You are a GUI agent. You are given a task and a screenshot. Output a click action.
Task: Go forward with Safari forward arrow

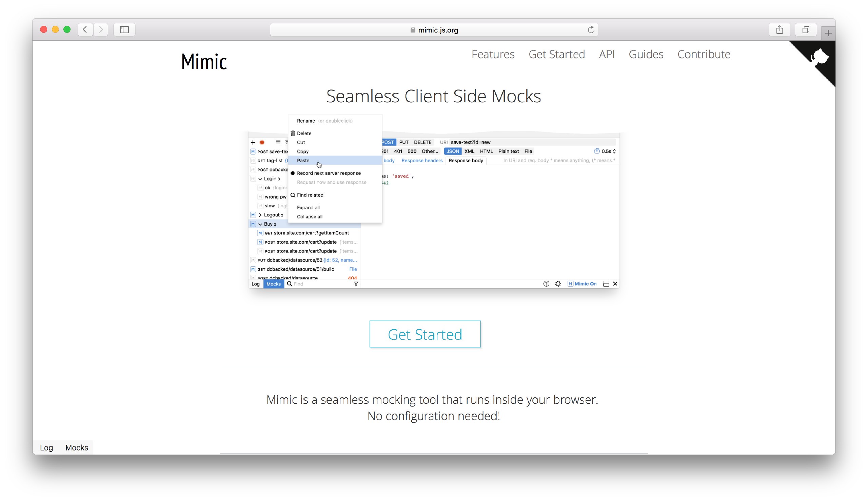click(101, 29)
